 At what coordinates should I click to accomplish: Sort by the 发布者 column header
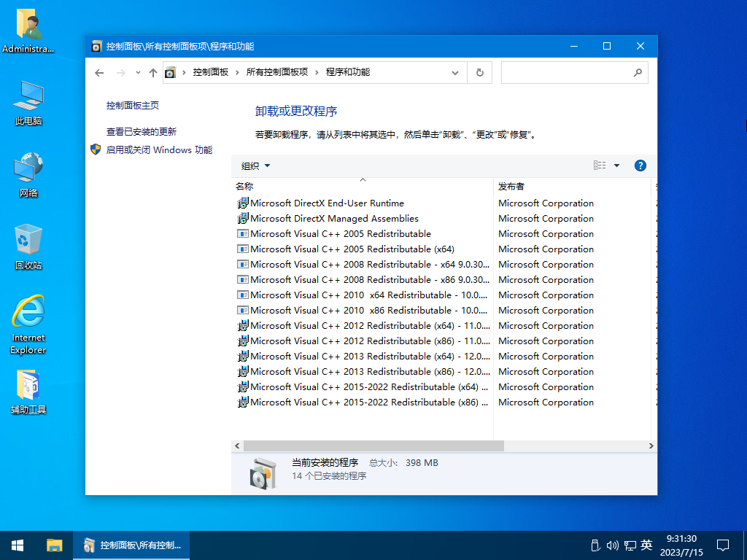[x=572, y=186]
